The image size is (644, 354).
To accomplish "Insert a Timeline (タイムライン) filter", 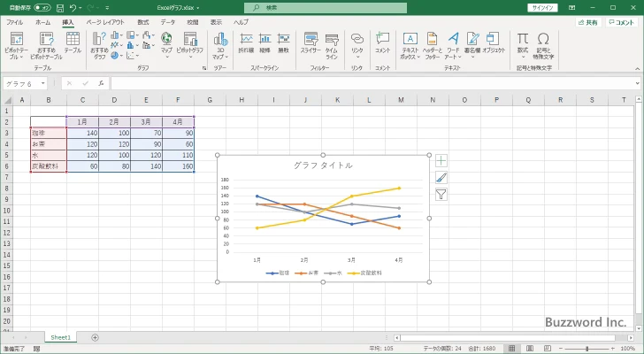I will (x=332, y=45).
